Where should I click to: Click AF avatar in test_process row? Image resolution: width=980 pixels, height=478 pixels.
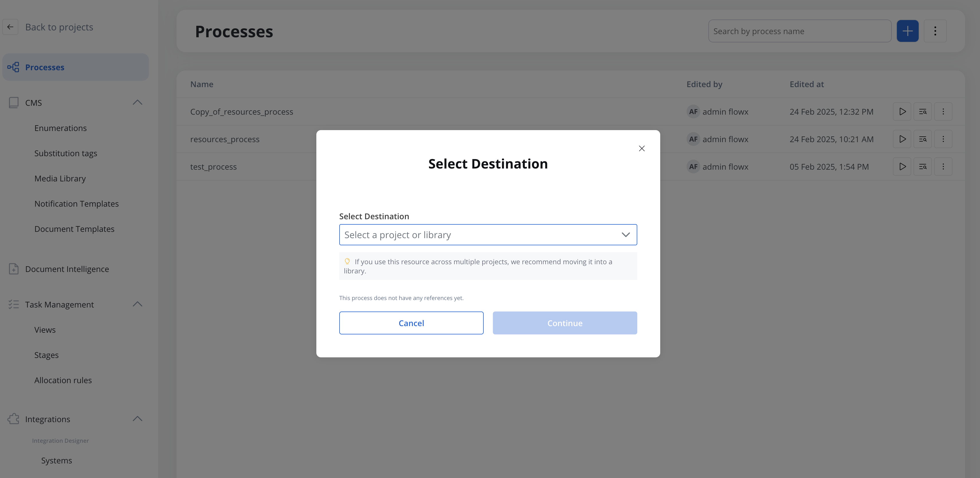pos(693,167)
